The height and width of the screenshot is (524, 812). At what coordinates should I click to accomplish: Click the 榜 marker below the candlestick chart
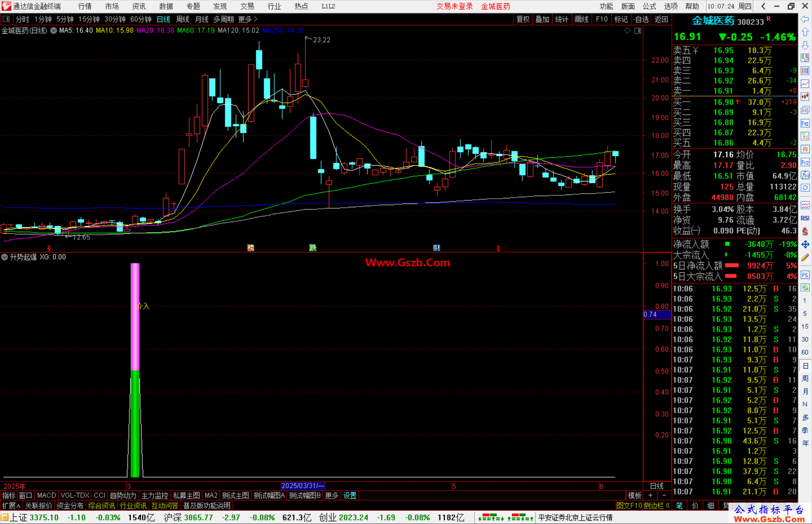(x=251, y=248)
